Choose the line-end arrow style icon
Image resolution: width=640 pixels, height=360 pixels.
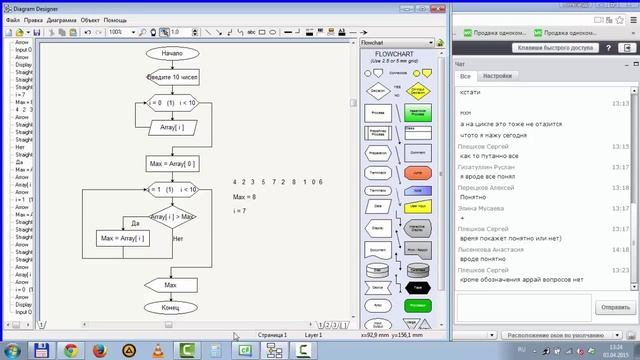tap(363, 32)
